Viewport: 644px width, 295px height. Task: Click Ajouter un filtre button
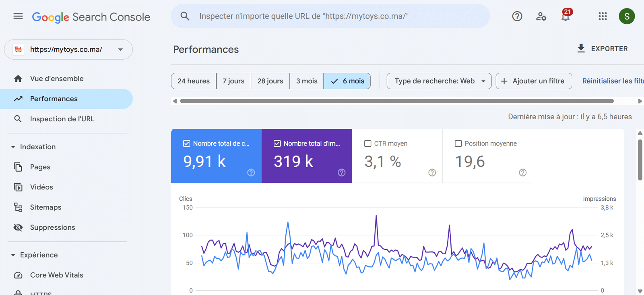(534, 81)
